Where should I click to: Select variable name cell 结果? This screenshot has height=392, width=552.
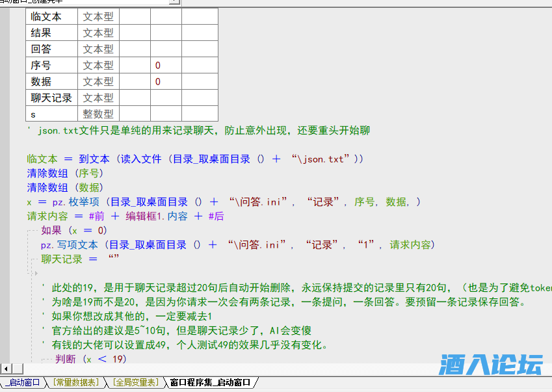52,33
